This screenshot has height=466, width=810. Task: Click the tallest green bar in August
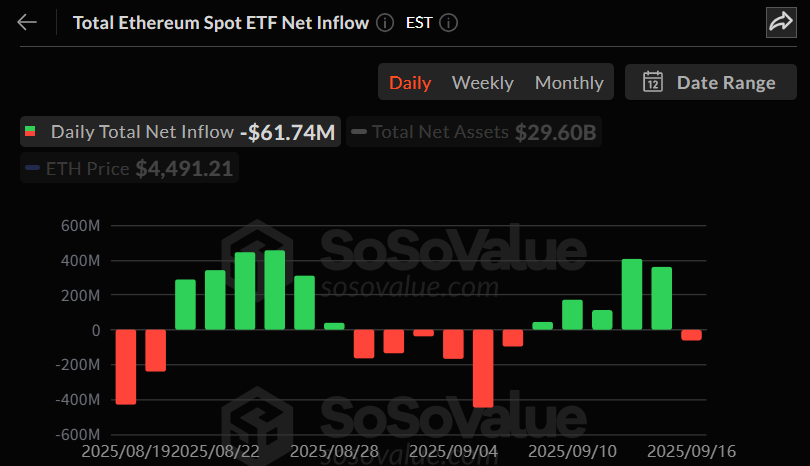click(274, 290)
